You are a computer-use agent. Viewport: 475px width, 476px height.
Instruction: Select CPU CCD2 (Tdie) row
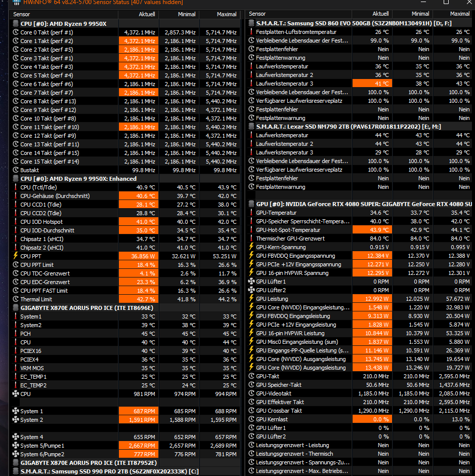[125, 213]
